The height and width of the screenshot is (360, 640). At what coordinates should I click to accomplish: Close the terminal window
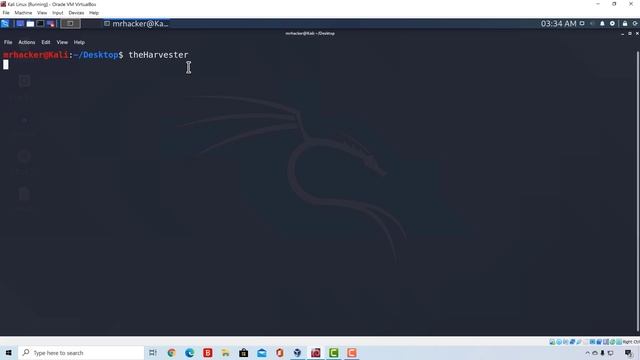pyautogui.click(x=637, y=33)
